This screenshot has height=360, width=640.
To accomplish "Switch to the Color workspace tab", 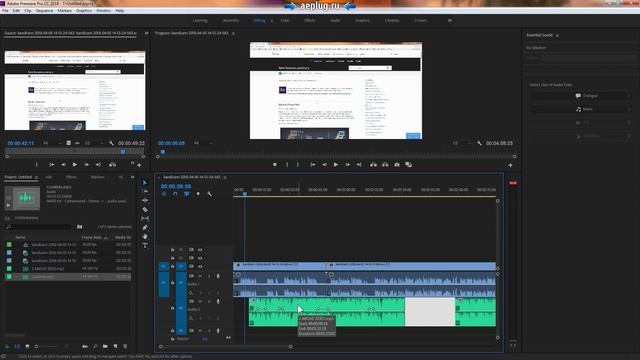I will 284,20.
